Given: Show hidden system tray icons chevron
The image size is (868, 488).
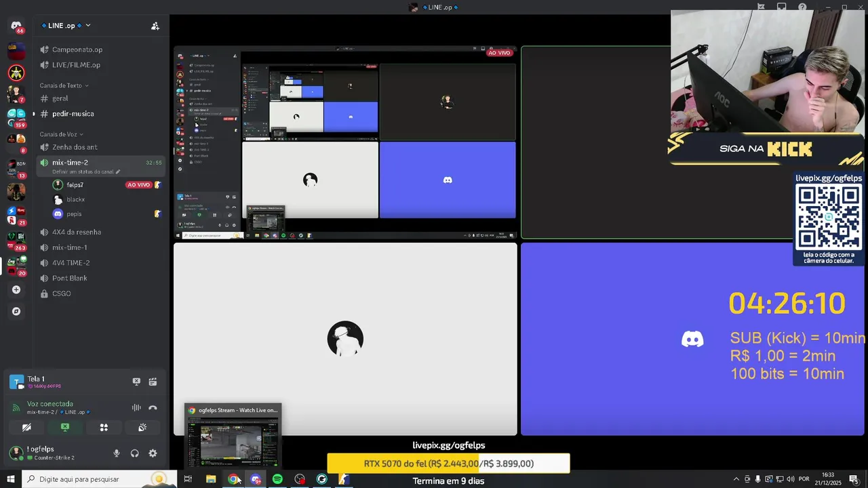Looking at the screenshot, I should tap(736, 479).
